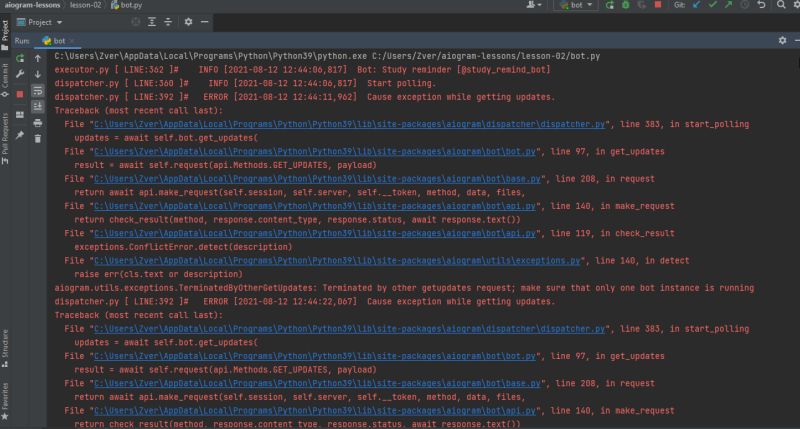Screen dimensions: 800x429
Task: Open the Favorites side tab
Action: pyautogui.click(x=5, y=401)
